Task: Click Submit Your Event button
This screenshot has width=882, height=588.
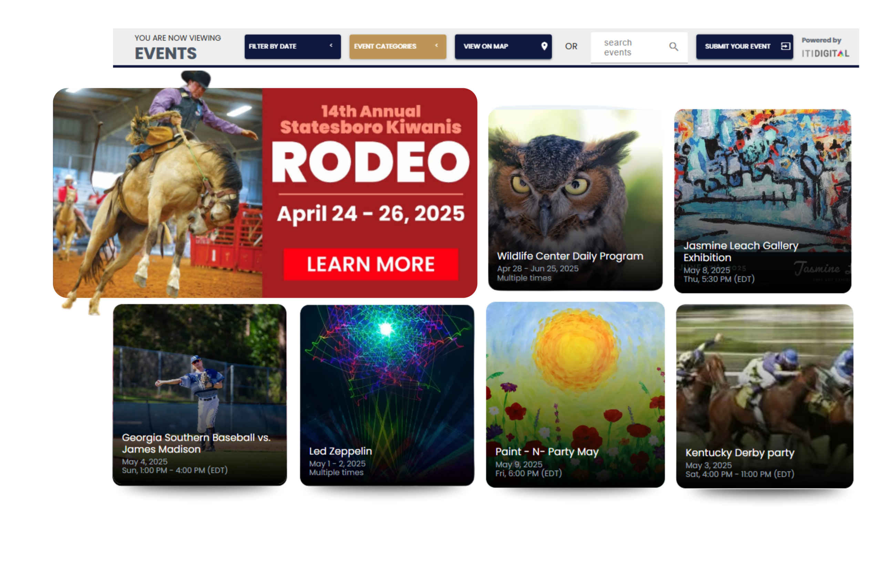Action: (745, 47)
